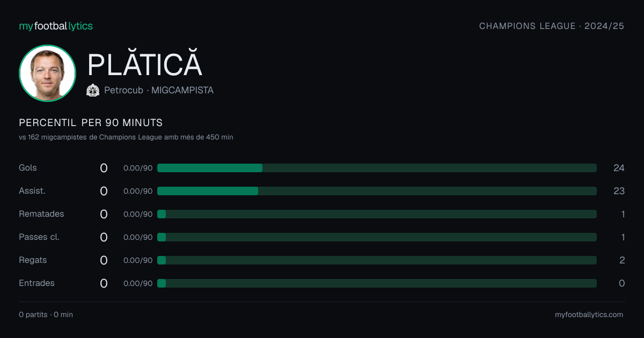644x338 pixels.
Task: Click the Gols percentile bar
Action: coord(377,168)
